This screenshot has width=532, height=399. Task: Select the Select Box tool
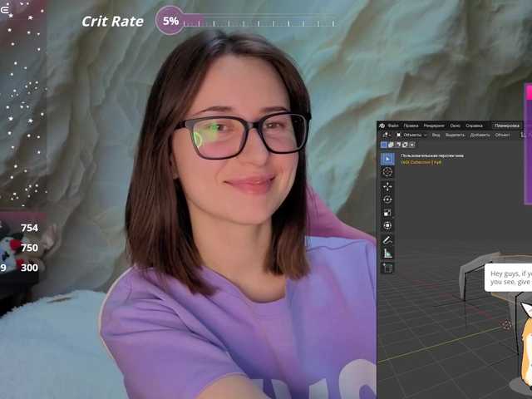(387, 158)
